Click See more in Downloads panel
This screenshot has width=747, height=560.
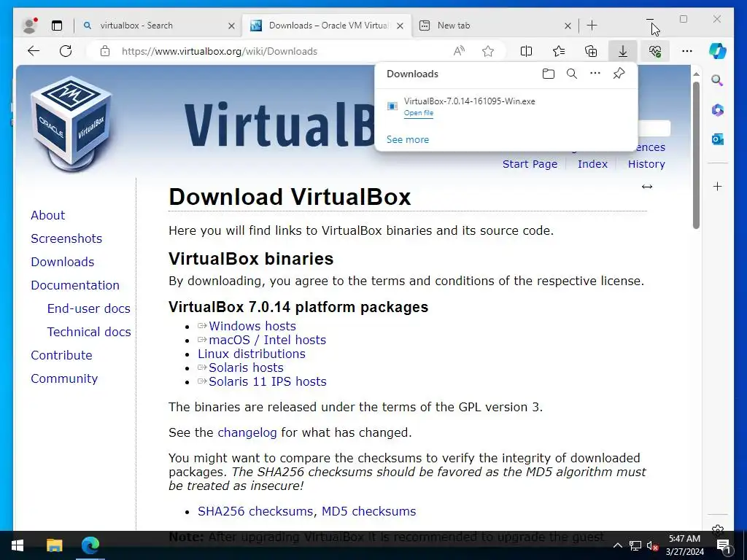click(408, 139)
